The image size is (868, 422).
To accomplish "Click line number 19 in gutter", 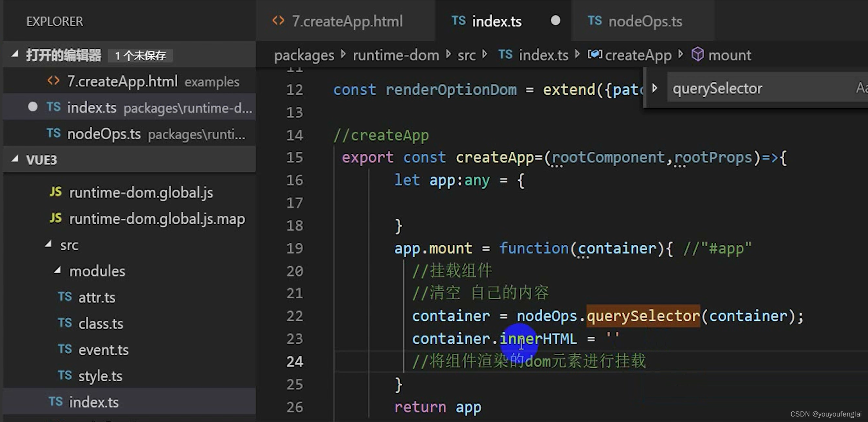I will coord(295,248).
